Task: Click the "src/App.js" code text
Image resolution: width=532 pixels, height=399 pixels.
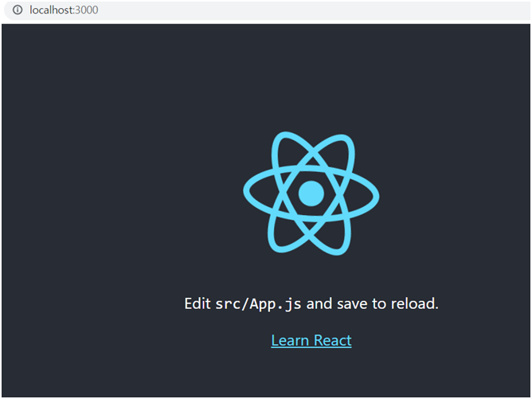Action: click(259, 303)
